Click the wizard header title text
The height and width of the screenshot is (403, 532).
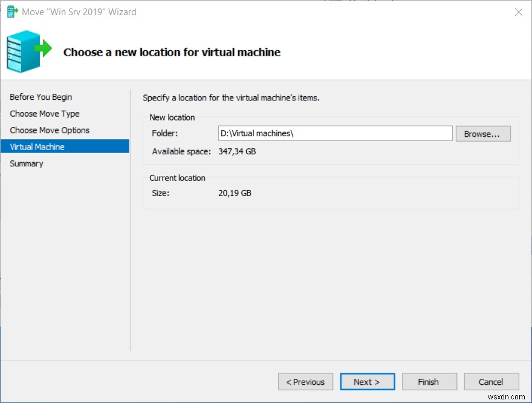point(172,52)
